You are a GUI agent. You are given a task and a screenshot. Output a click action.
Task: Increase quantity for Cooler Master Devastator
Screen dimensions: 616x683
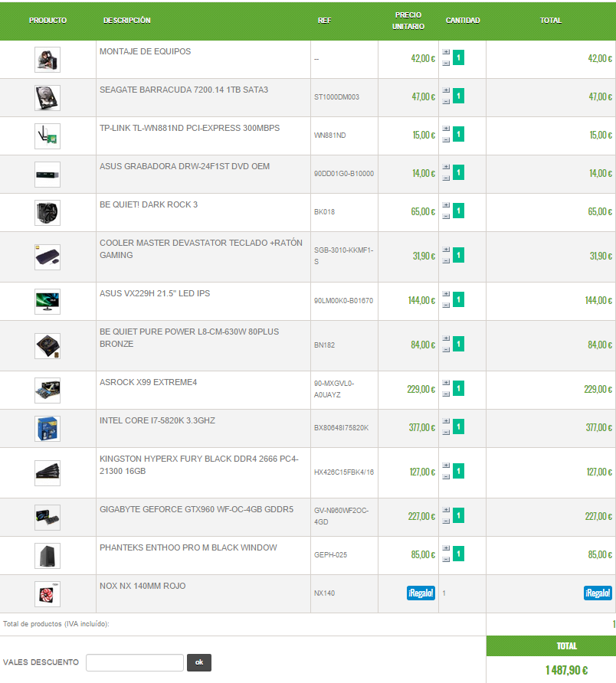[446, 250]
